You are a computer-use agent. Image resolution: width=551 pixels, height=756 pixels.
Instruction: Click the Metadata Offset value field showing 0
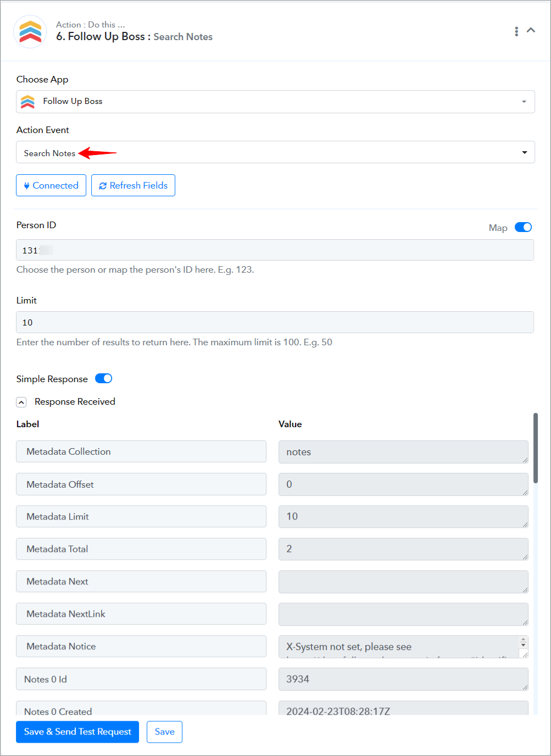pyautogui.click(x=403, y=484)
